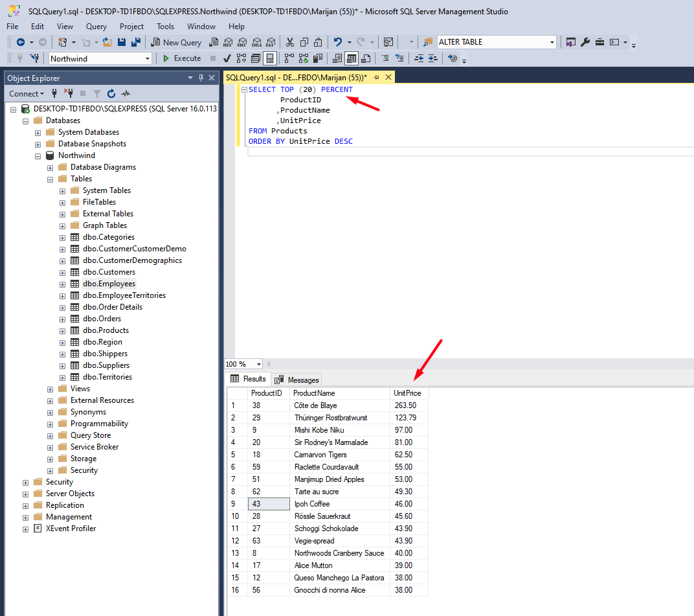This screenshot has height=616, width=694.
Task: Uncomment the selected lines
Action: [399, 58]
